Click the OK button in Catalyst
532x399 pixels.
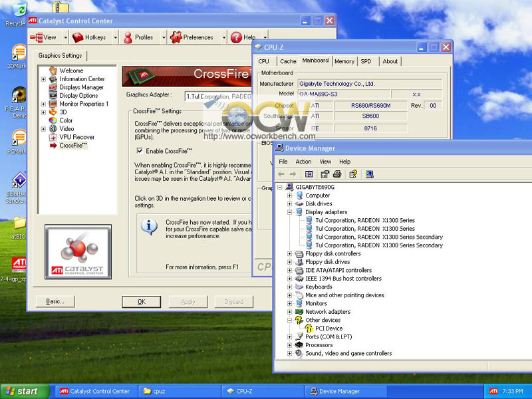142,302
